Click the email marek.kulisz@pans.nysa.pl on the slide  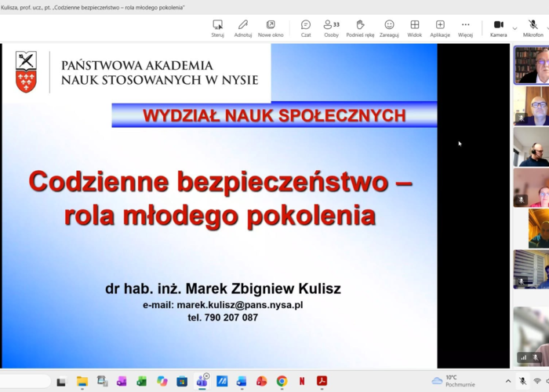pyautogui.click(x=240, y=305)
